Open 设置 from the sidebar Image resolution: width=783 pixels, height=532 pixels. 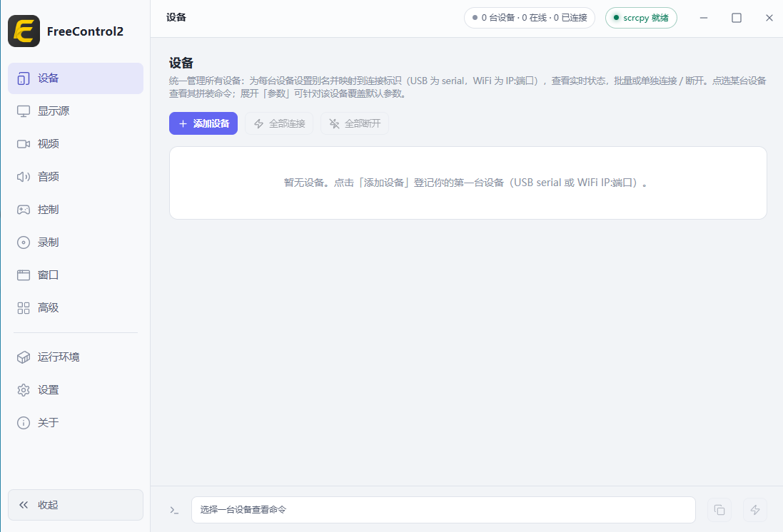point(76,390)
